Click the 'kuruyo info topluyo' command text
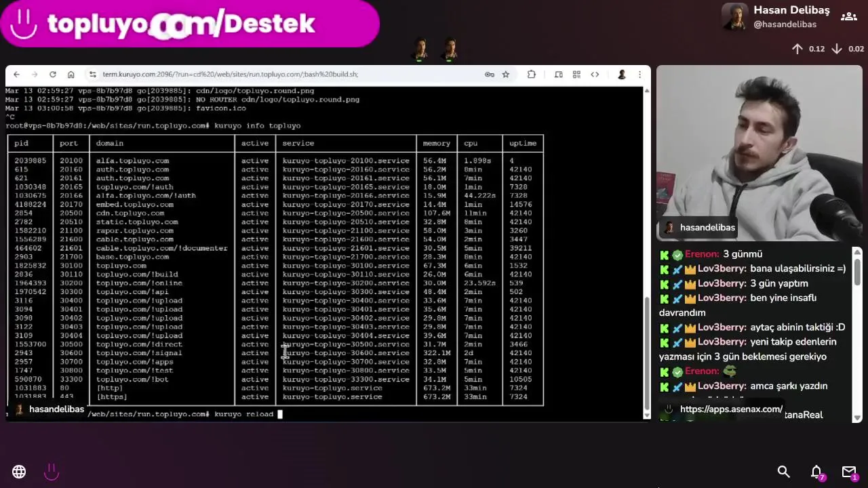This screenshot has width=868, height=488. pos(257,125)
